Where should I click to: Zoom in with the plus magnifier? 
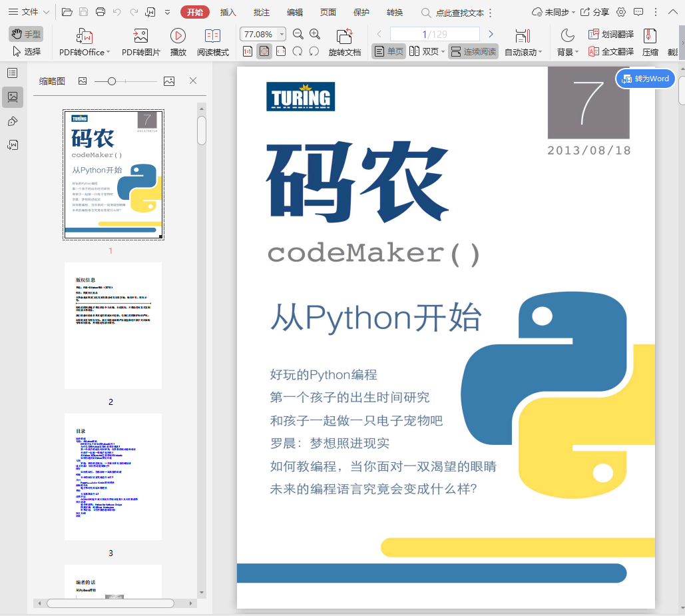[314, 34]
